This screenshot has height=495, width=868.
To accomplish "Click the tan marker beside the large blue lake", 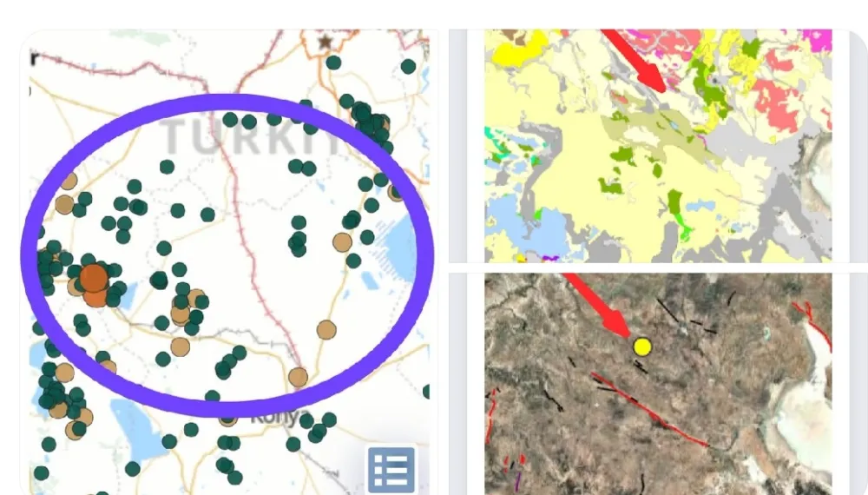I will (x=343, y=242).
